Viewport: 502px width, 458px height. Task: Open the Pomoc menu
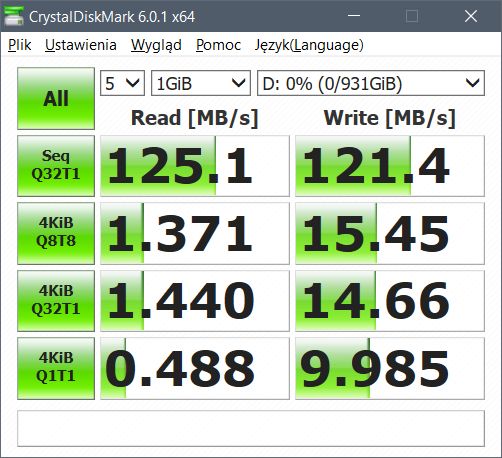coord(218,45)
